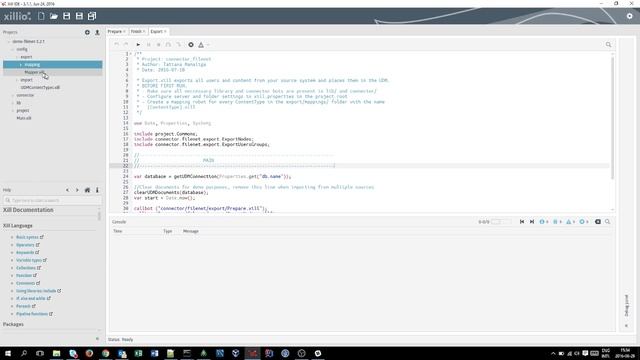Open the Mapper.xill file
Viewport: 640px width, 360px height.
(35, 72)
